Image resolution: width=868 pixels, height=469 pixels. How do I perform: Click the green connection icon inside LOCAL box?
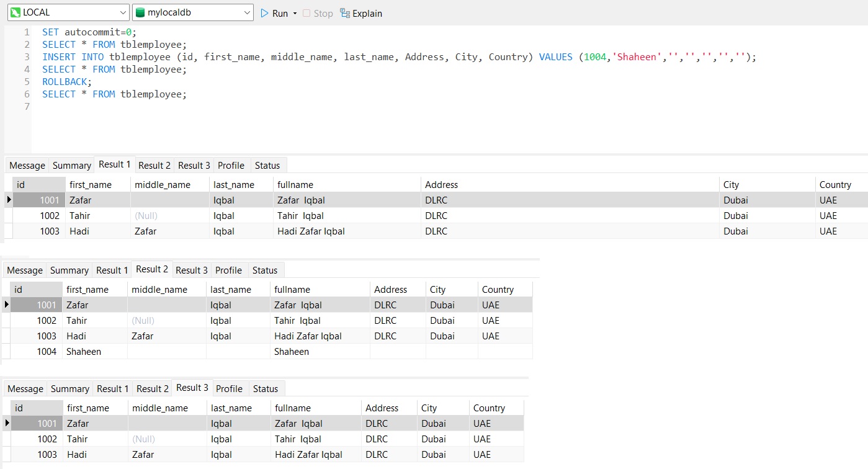(x=14, y=12)
